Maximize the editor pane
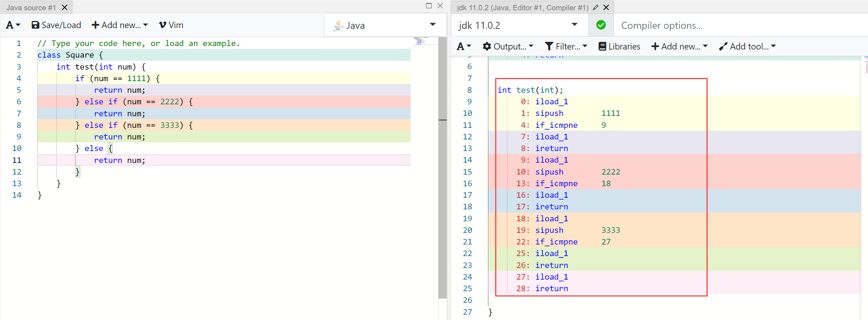Viewport: 868px width, 320px height. click(x=429, y=6)
